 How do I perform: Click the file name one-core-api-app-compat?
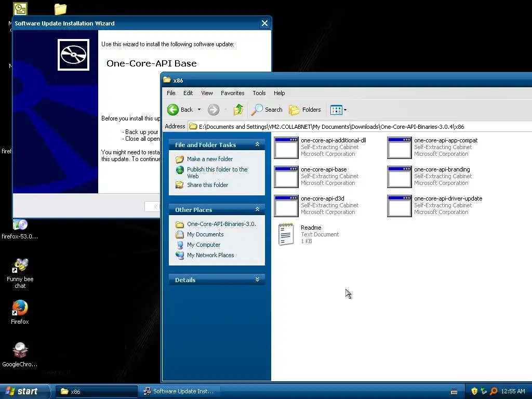tap(445, 140)
